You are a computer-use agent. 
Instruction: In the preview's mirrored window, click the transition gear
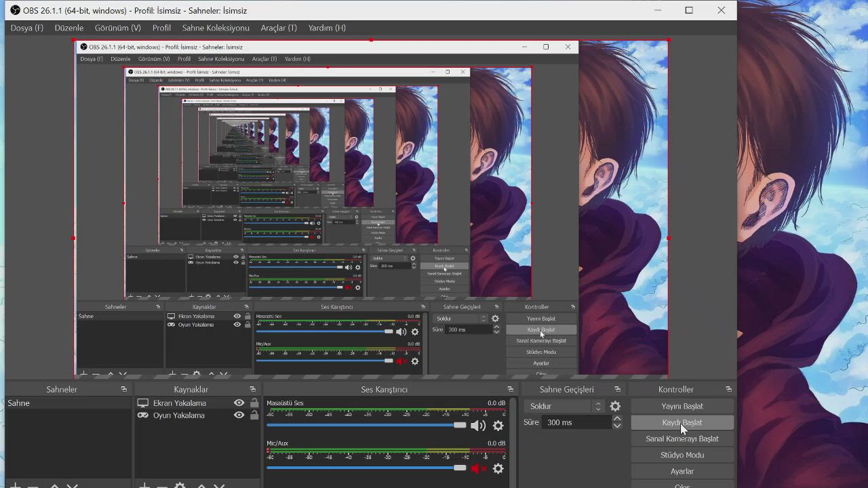click(x=495, y=319)
